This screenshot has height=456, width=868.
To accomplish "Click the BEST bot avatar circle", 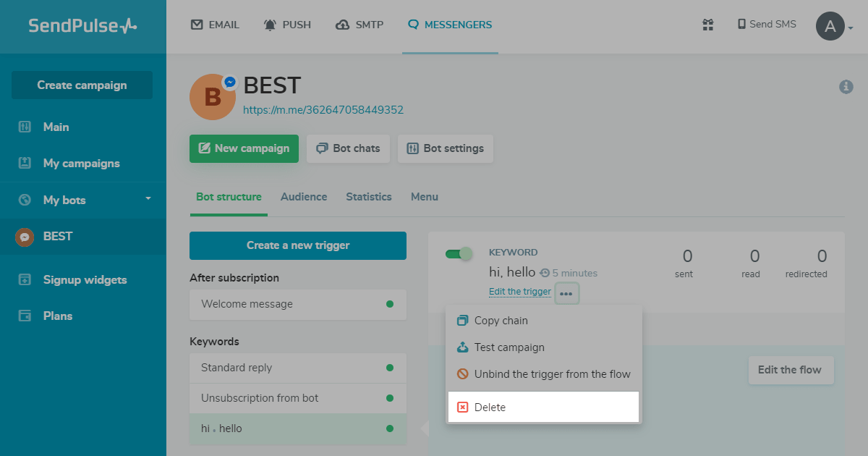I will click(x=213, y=97).
